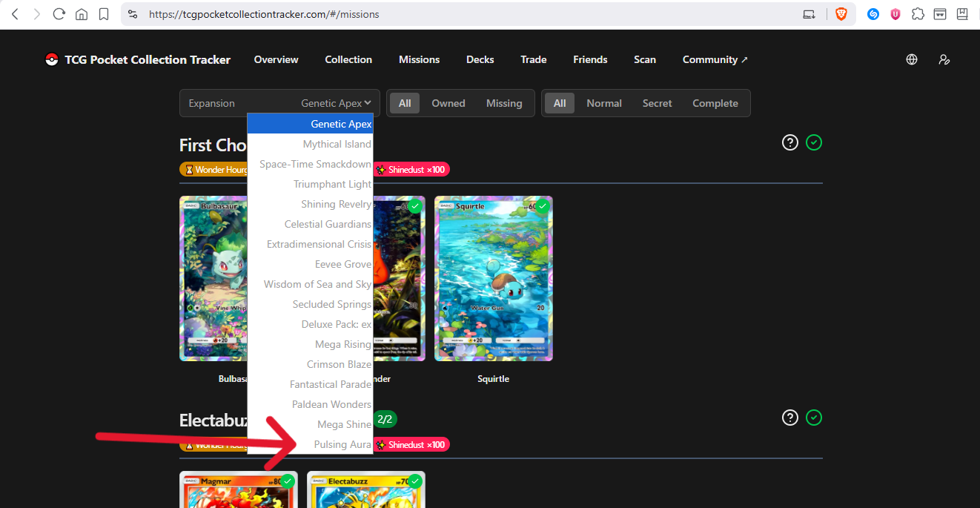980x508 pixels.
Task: Reload the page with the refresh icon
Action: pyautogui.click(x=59, y=14)
